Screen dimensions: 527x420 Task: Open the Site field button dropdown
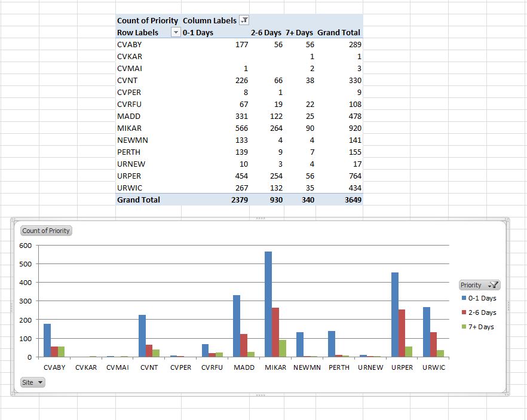(33, 382)
